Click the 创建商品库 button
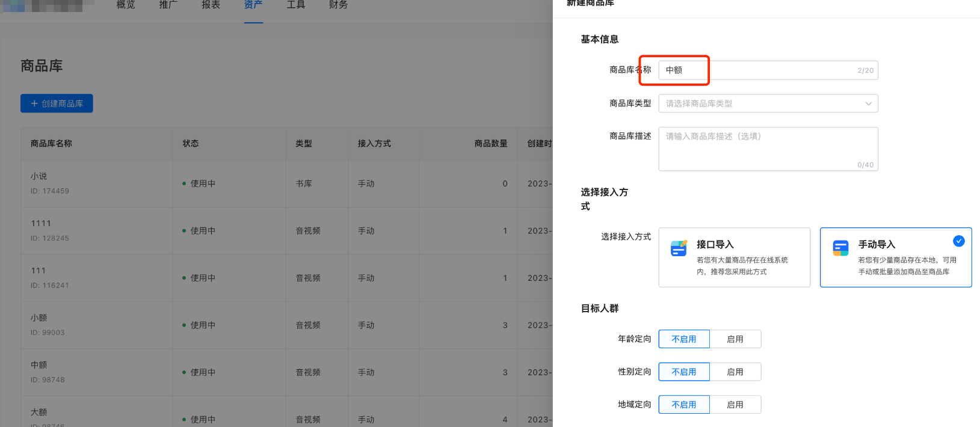 coord(57,103)
